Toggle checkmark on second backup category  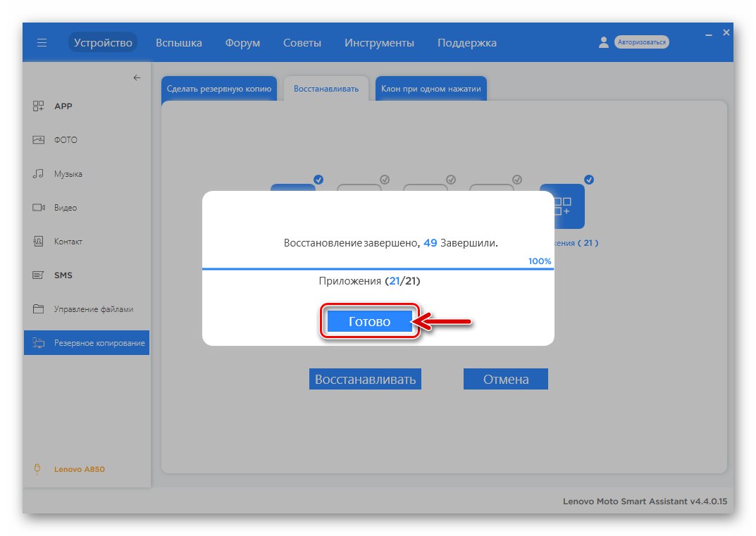tap(384, 180)
